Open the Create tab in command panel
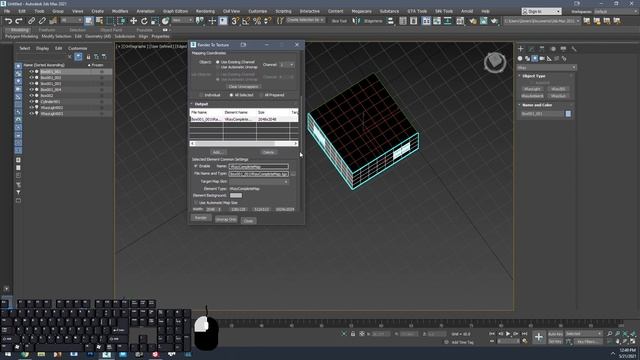640x360 pixels. [520, 49]
